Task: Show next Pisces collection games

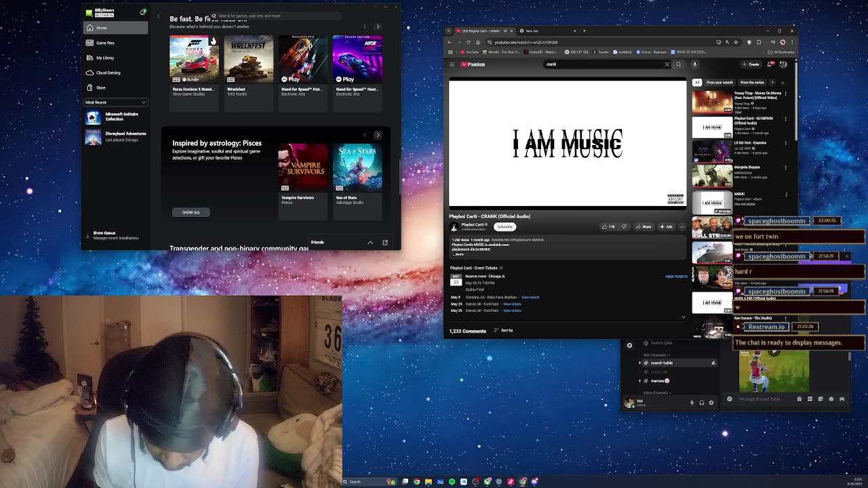Action: click(x=378, y=135)
